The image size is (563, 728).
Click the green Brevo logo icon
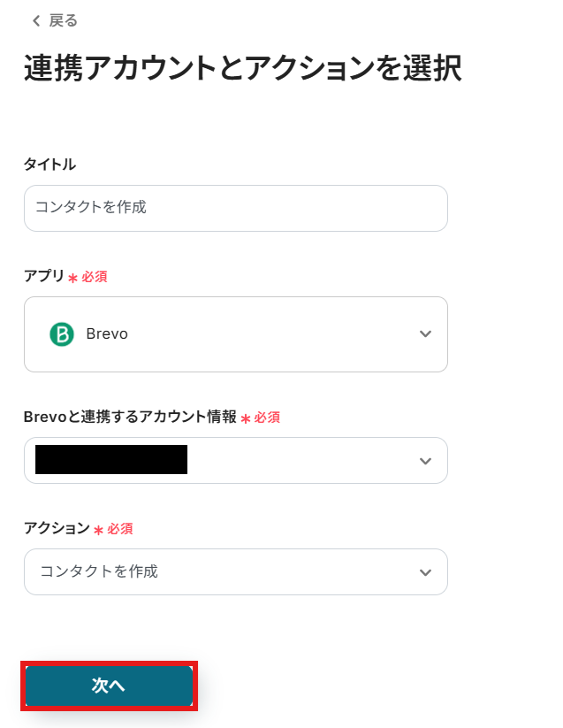[62, 334]
